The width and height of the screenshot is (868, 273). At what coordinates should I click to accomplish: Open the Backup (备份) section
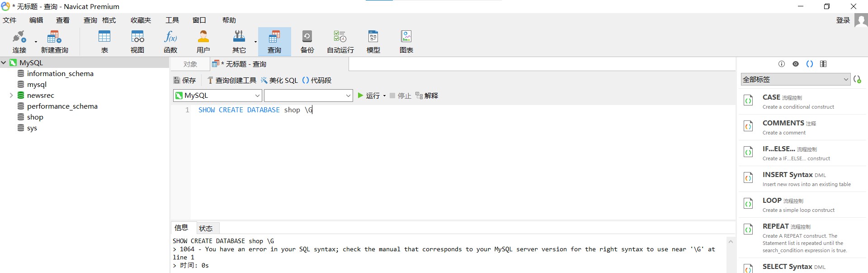point(307,42)
